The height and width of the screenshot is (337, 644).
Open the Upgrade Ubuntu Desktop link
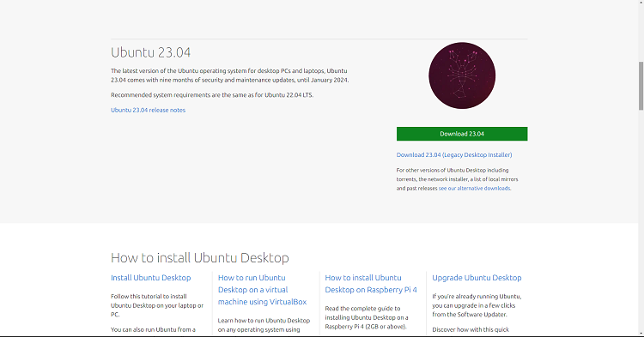coord(477,278)
